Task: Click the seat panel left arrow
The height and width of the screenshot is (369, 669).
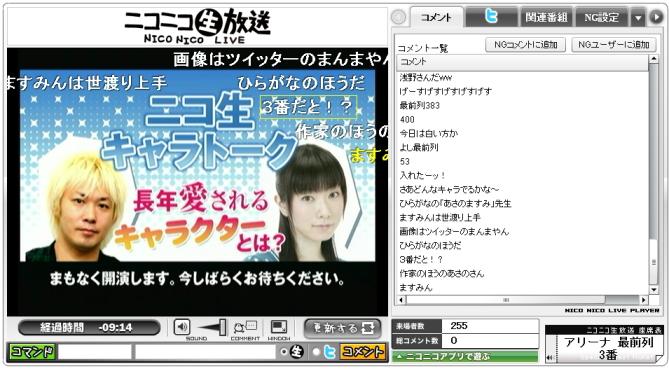Action: (x=550, y=358)
